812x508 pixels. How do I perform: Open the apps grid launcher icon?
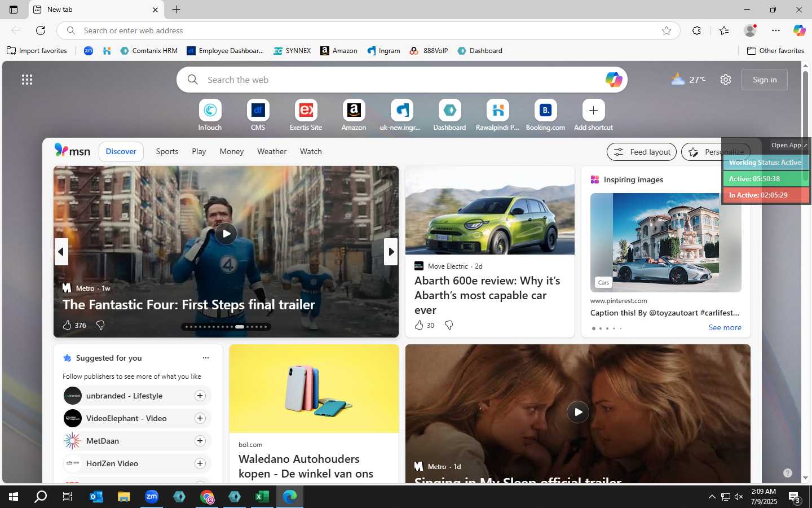point(27,80)
